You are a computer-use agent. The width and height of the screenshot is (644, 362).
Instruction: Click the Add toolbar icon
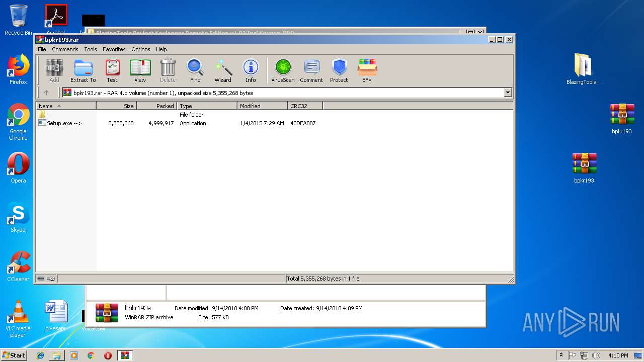click(54, 70)
